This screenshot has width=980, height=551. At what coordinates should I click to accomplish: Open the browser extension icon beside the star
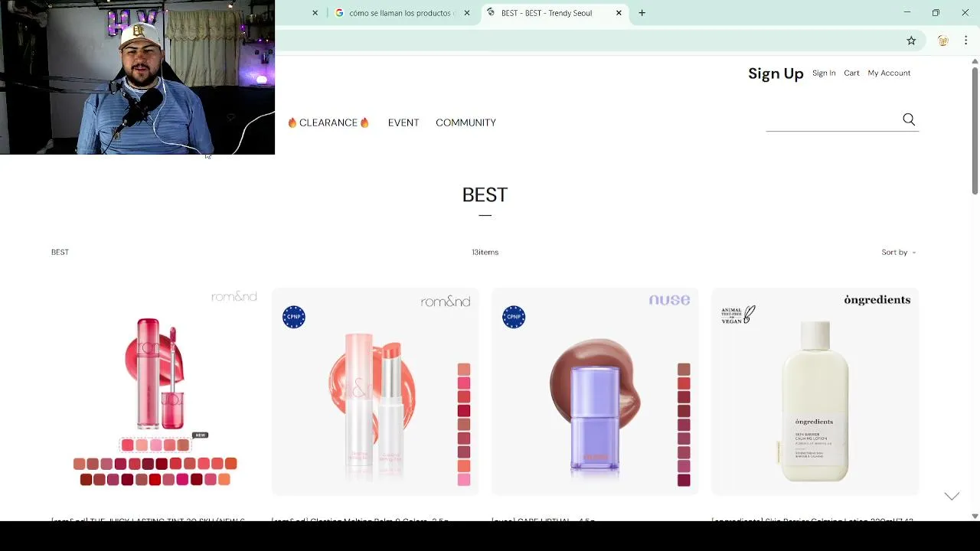click(943, 41)
